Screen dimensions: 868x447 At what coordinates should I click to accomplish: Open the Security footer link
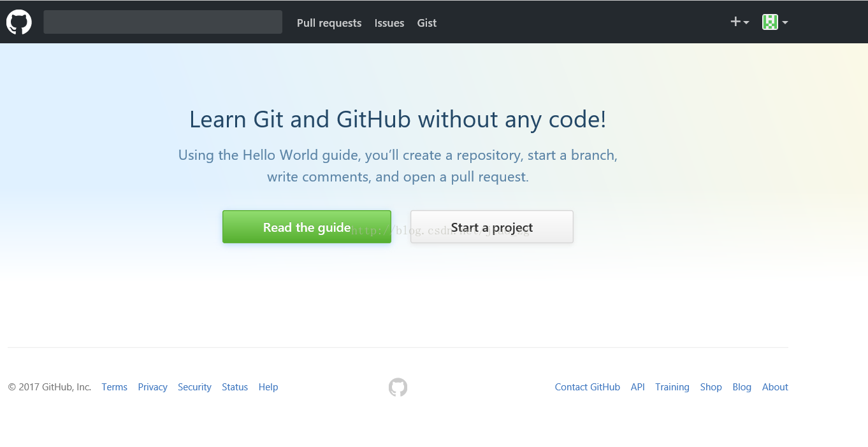pyautogui.click(x=194, y=387)
